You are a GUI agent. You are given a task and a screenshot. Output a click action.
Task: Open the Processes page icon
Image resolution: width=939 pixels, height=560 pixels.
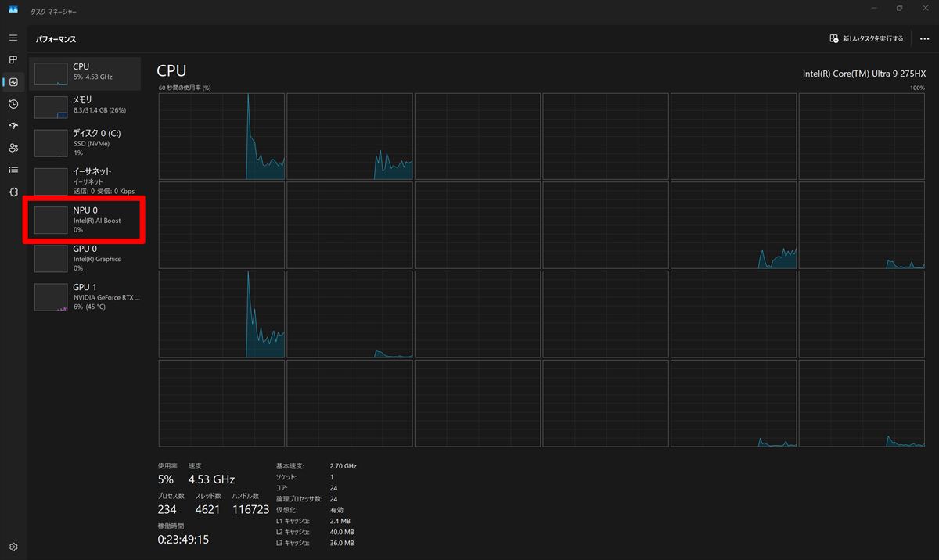(x=13, y=60)
